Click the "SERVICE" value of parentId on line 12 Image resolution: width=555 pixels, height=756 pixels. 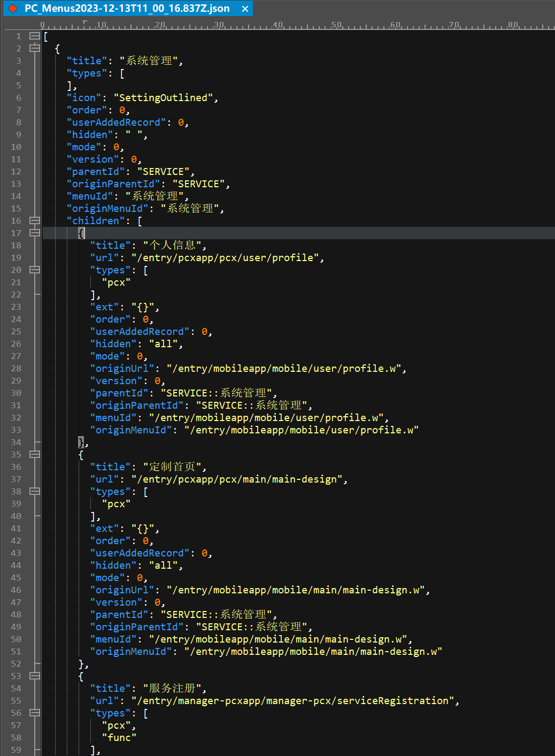pyautogui.click(x=163, y=171)
